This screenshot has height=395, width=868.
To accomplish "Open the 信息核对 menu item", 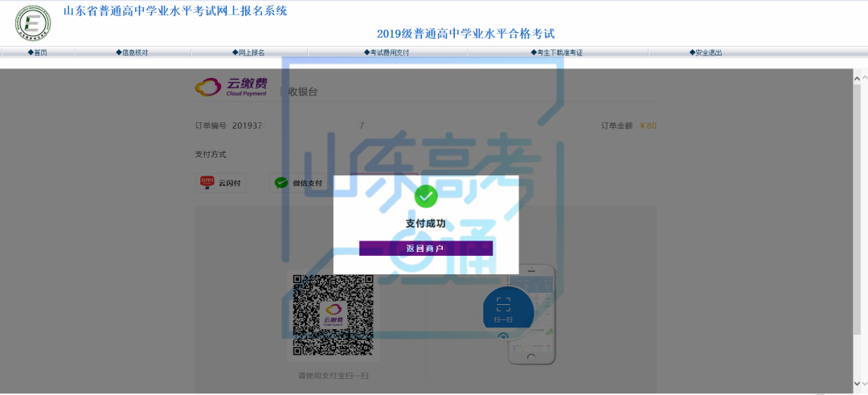I will 133,52.
